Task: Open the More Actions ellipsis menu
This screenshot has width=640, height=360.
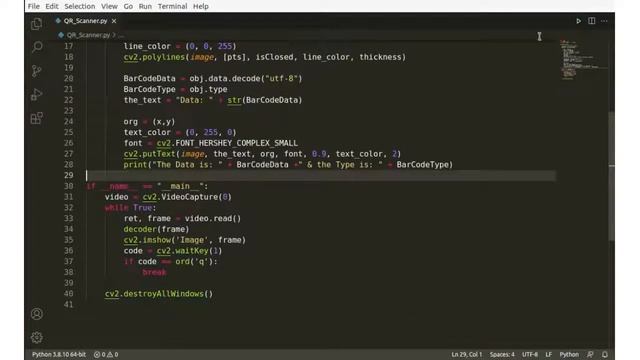Action: (604, 21)
